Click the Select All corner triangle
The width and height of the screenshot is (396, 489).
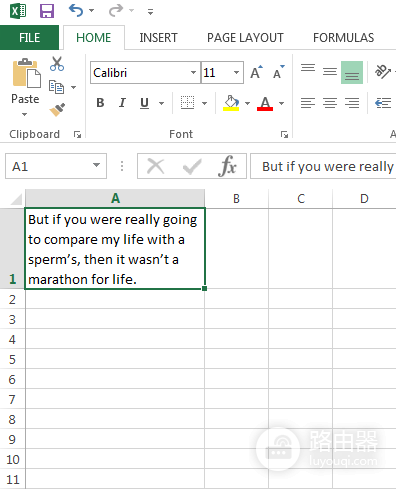coord(16,199)
